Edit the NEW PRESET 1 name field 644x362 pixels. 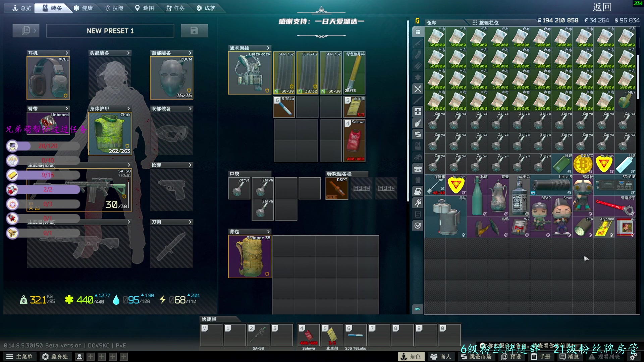click(110, 31)
